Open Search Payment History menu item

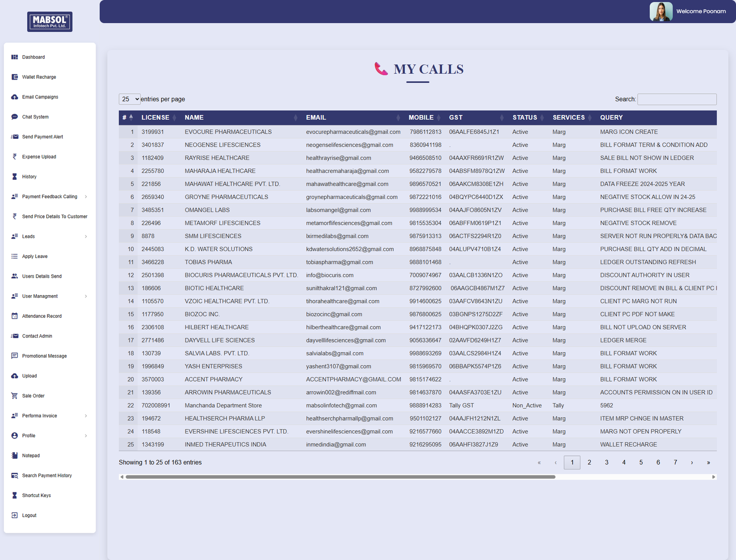(x=47, y=476)
